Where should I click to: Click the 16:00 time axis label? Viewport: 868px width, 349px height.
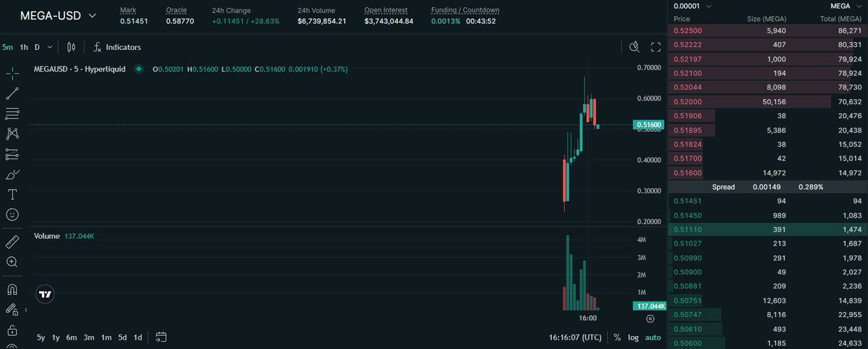(x=587, y=319)
